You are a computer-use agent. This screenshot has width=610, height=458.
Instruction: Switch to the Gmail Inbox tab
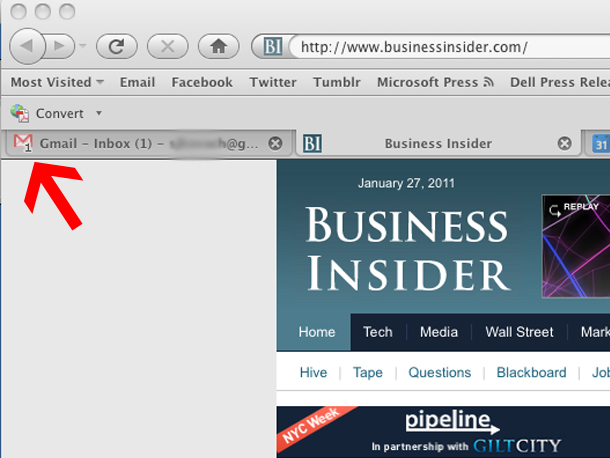pyautogui.click(x=149, y=144)
